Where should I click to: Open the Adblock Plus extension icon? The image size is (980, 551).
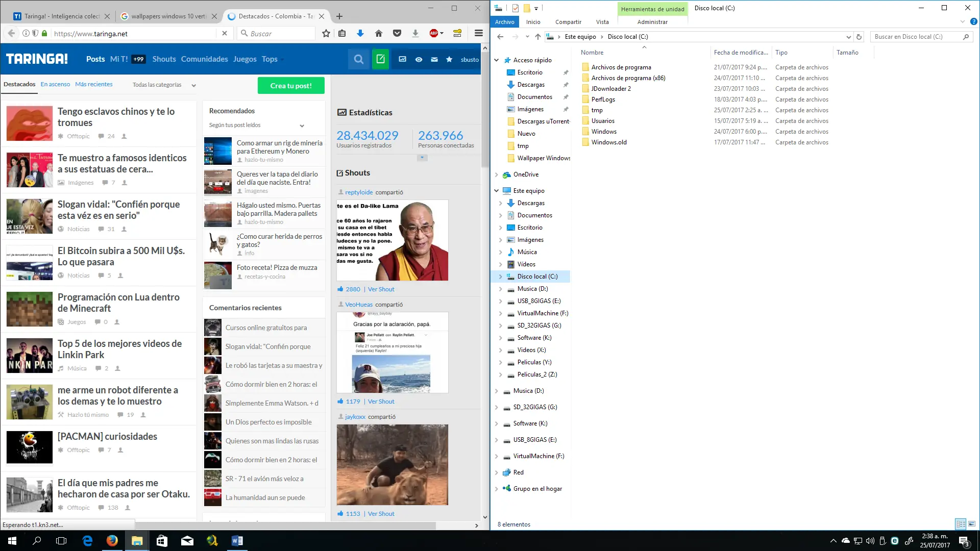coord(434,34)
